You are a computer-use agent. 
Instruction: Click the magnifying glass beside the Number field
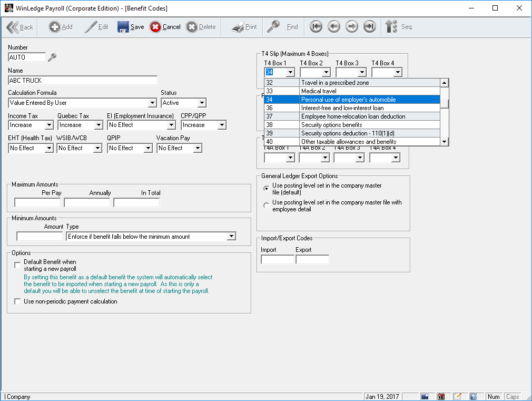tap(51, 57)
